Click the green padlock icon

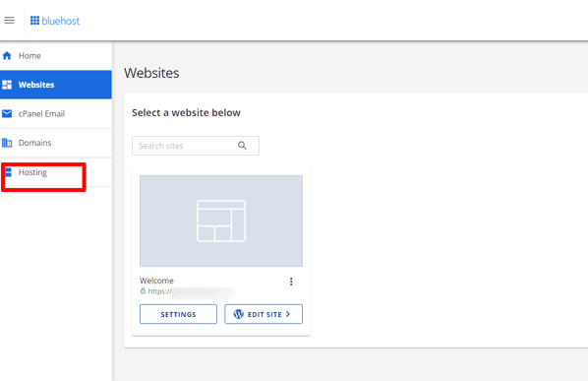[143, 290]
